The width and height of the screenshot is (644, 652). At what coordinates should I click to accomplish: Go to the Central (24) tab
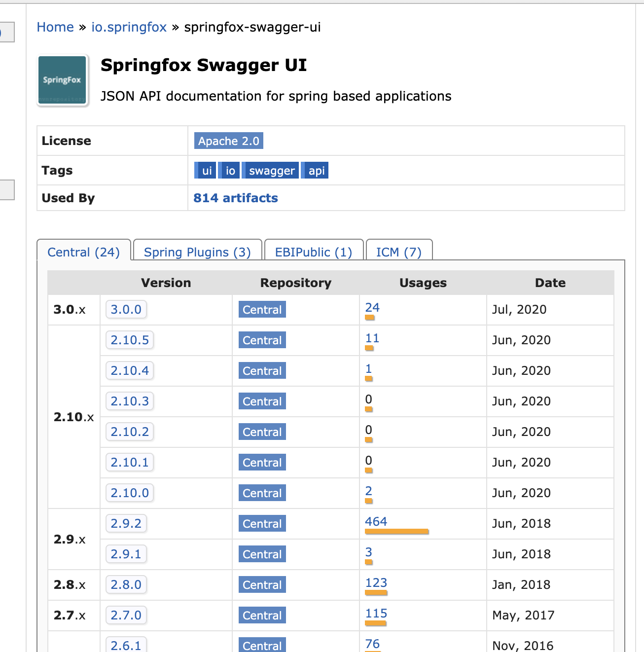pos(84,252)
